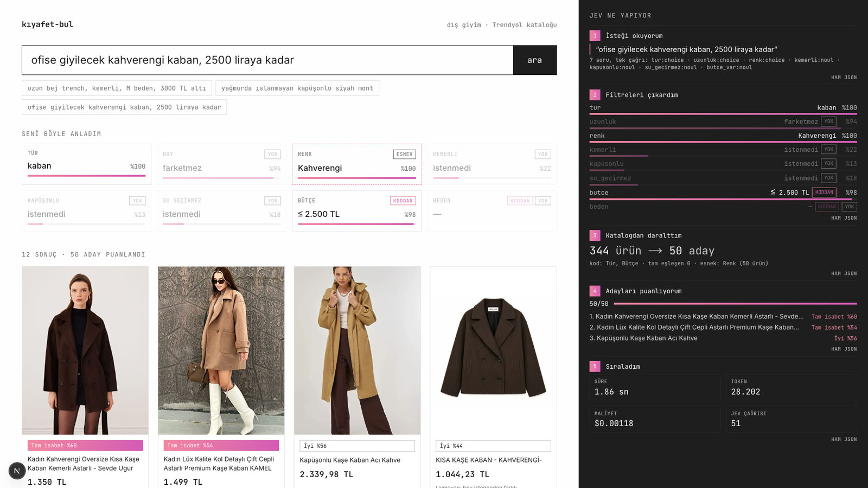Open HAM JSON under step 1 İsteği okuyorum
The image size is (868, 488).
click(x=844, y=78)
